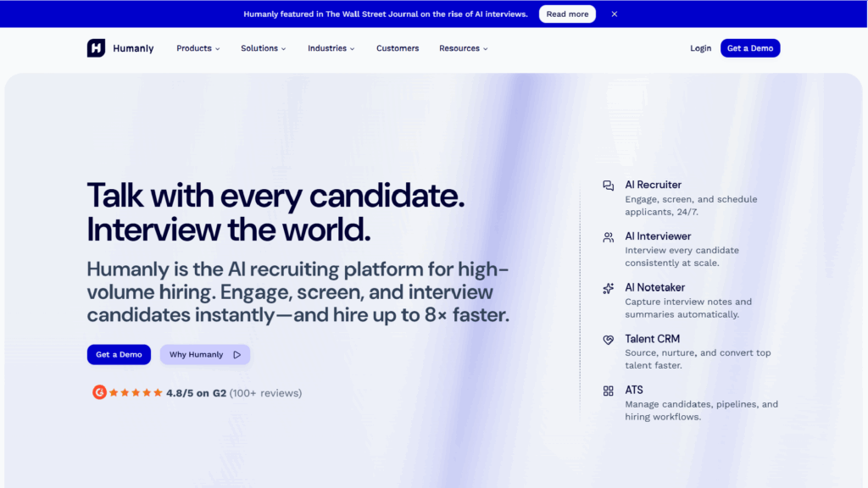Click the AI Interviewer people icon
This screenshot has height=488, width=868.
click(607, 236)
